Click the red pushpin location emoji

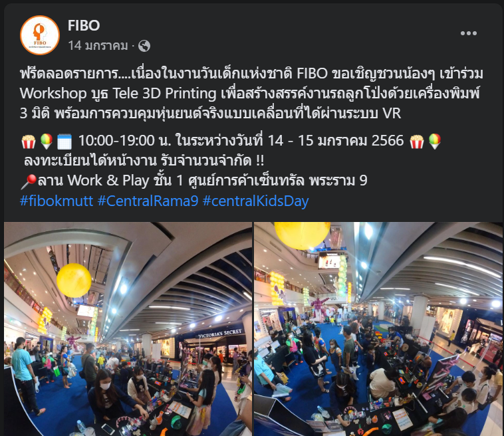coord(29,181)
